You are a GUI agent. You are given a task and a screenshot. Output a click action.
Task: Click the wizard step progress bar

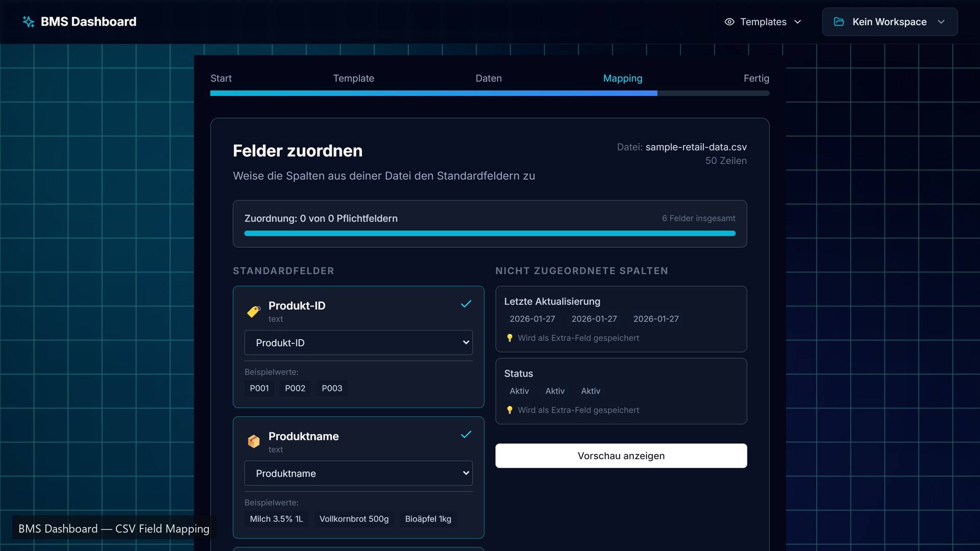[x=489, y=93]
